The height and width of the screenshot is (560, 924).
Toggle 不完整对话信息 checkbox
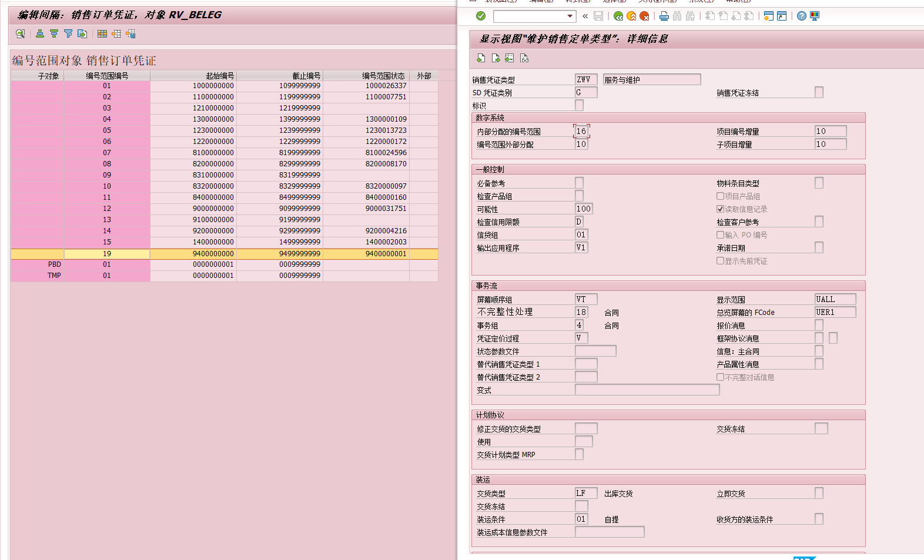(720, 377)
